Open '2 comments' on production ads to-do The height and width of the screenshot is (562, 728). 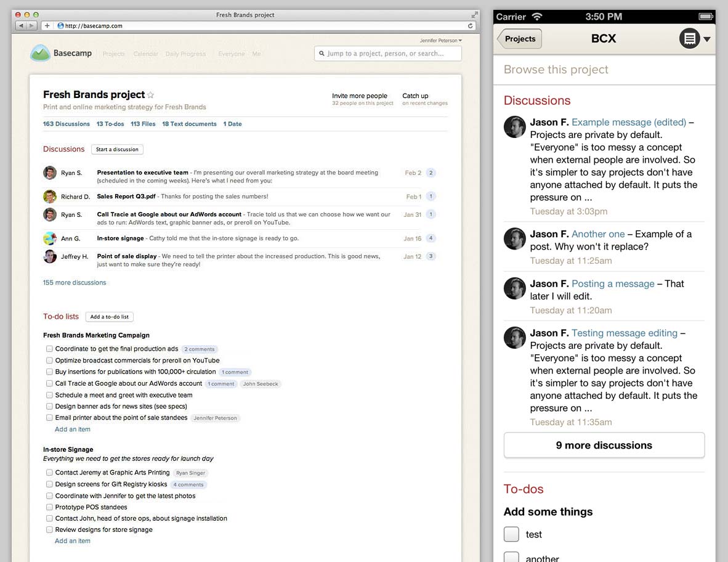pyautogui.click(x=200, y=349)
